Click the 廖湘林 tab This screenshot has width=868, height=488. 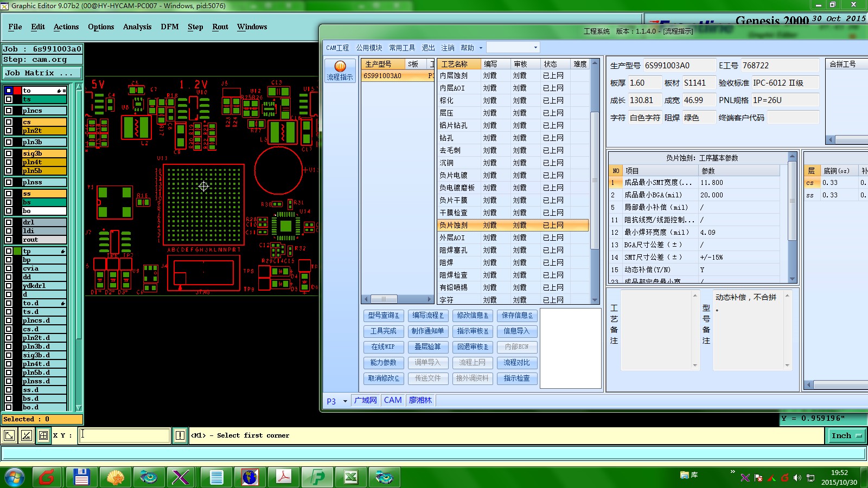pos(420,400)
